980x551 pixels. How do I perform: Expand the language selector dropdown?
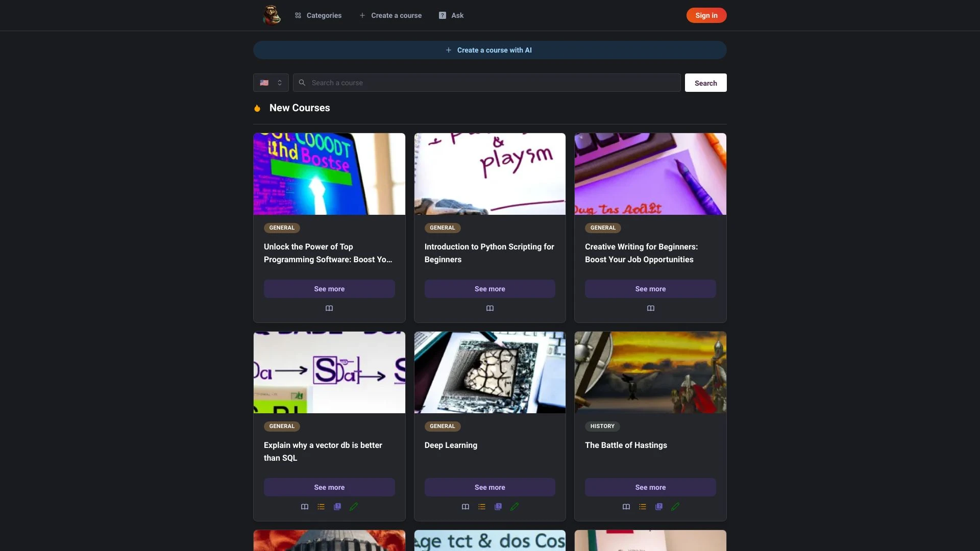pos(271,82)
